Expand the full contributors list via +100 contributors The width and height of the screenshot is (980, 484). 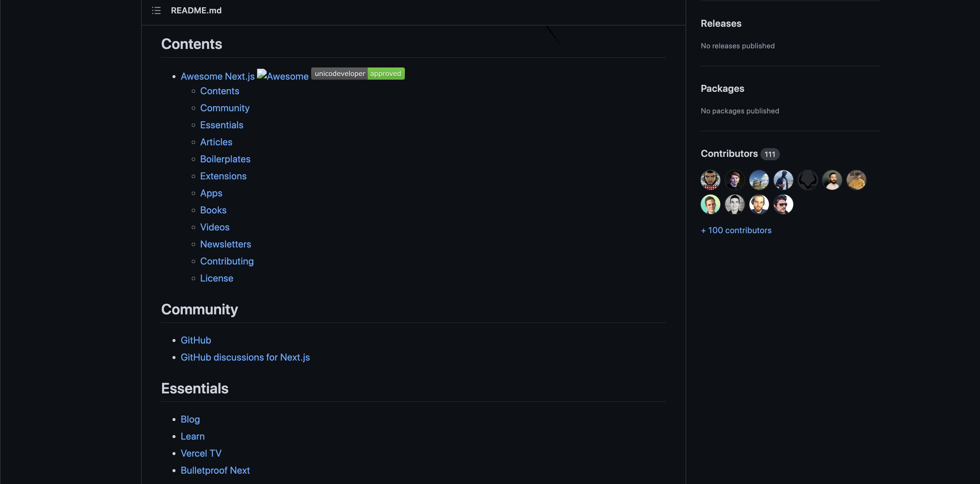pyautogui.click(x=736, y=230)
